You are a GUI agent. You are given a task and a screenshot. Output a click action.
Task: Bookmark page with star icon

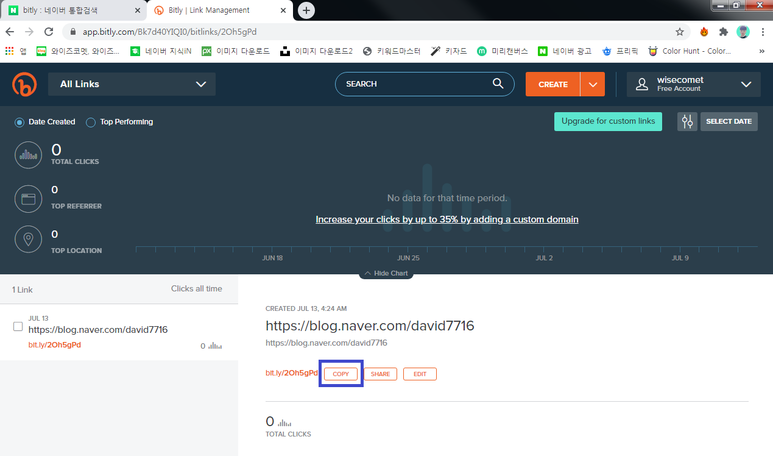[680, 32]
